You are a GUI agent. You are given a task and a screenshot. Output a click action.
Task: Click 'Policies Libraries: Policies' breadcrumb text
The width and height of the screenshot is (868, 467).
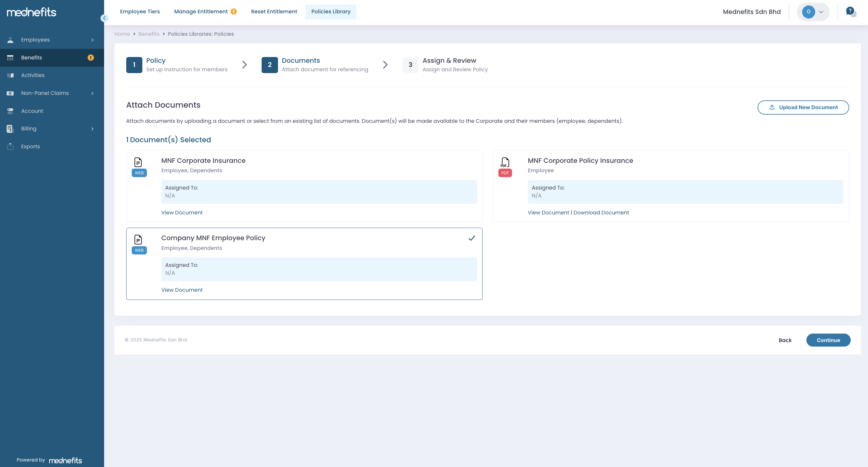click(x=201, y=34)
